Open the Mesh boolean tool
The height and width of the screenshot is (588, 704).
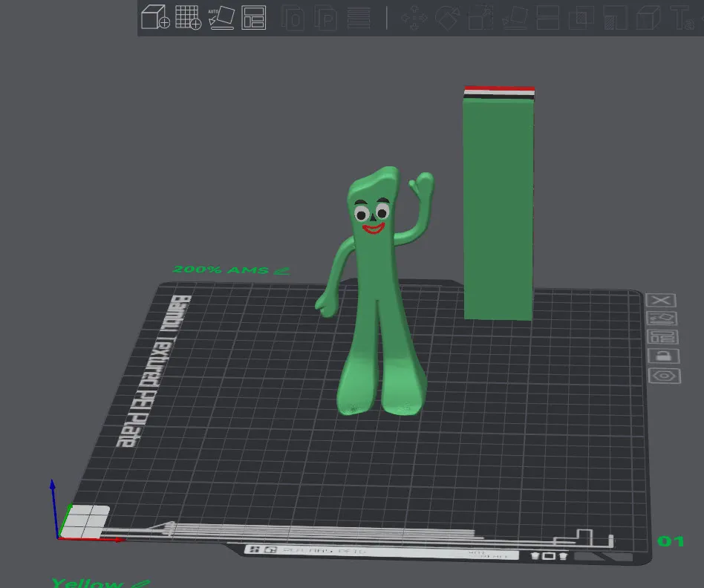click(x=581, y=19)
